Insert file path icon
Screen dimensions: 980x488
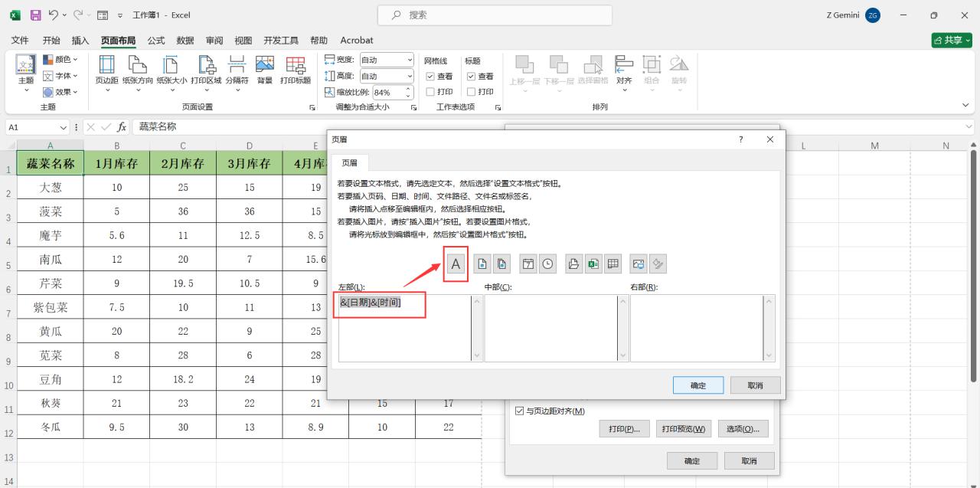pos(573,264)
